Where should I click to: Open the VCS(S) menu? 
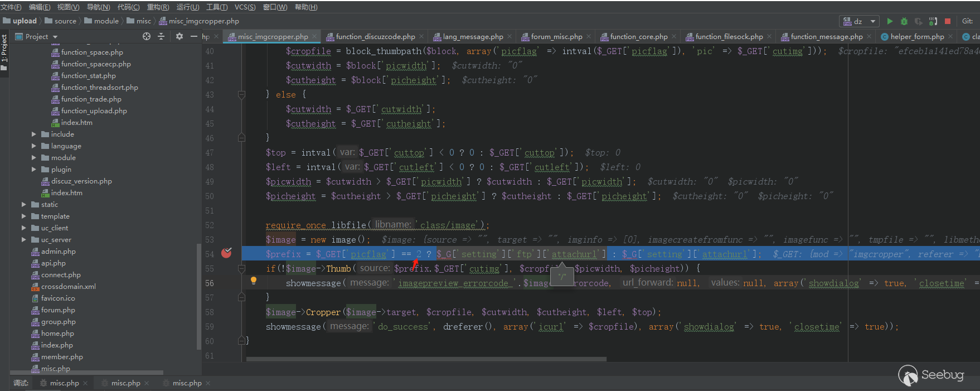pos(245,7)
